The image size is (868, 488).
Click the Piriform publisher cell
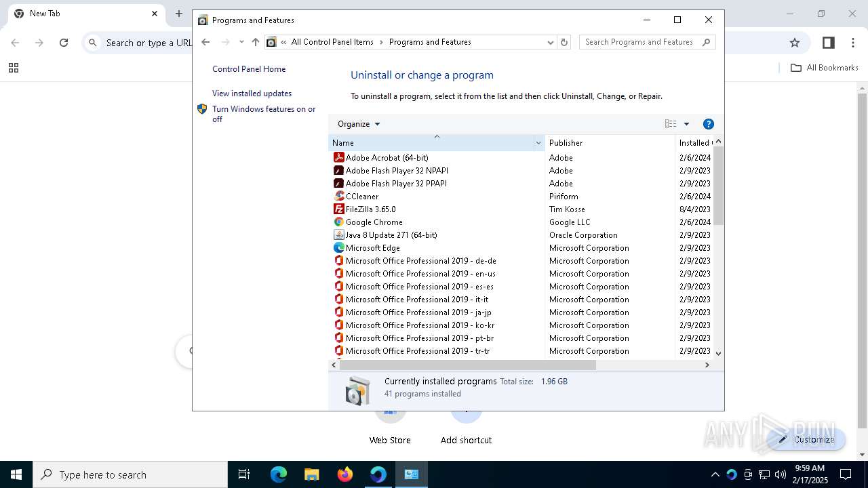pyautogui.click(x=564, y=197)
